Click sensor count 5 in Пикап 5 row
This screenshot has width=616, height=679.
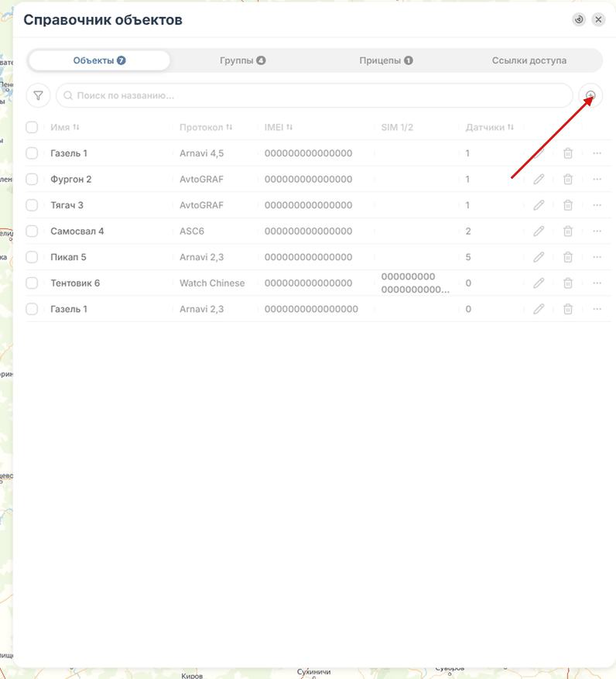(x=468, y=257)
